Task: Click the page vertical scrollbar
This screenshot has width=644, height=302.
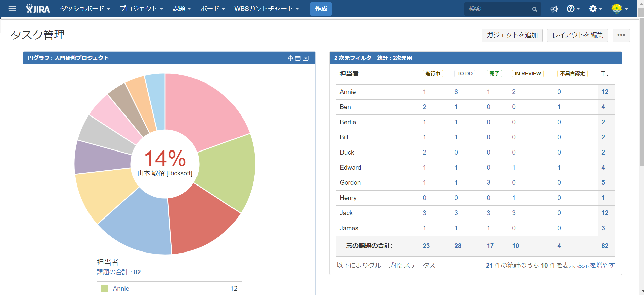Action: [x=641, y=91]
